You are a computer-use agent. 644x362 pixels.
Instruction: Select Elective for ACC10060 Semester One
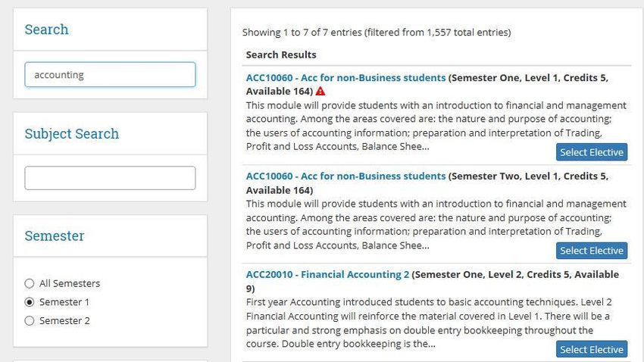pyautogui.click(x=592, y=152)
